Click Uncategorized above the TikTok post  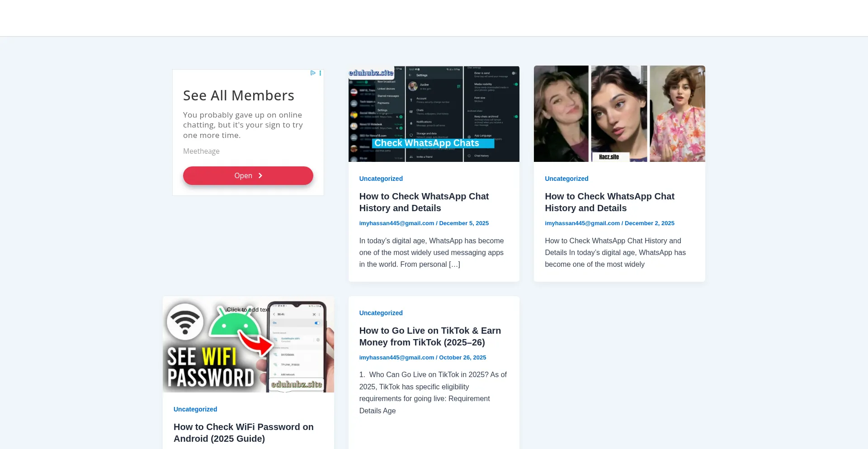point(381,313)
